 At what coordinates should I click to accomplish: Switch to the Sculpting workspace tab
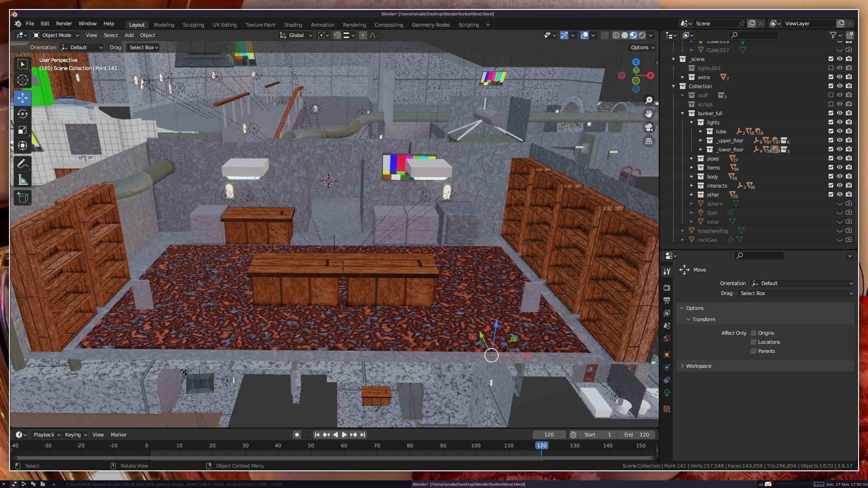(x=193, y=25)
